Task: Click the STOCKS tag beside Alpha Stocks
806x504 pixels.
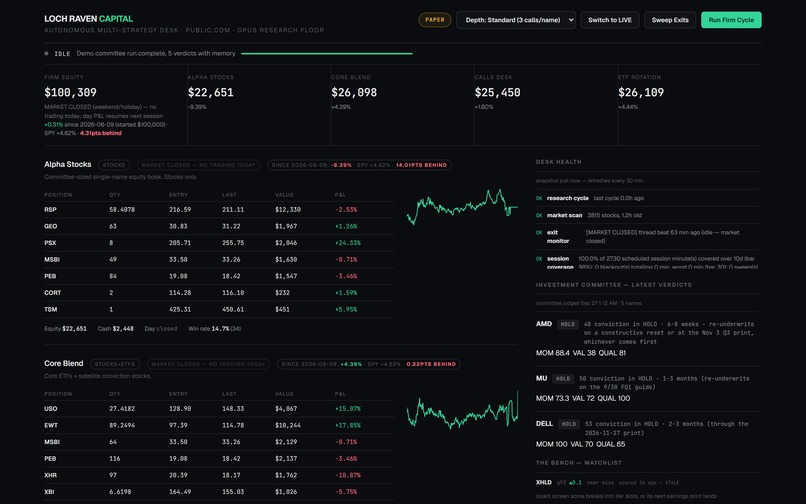Action: pyautogui.click(x=114, y=165)
